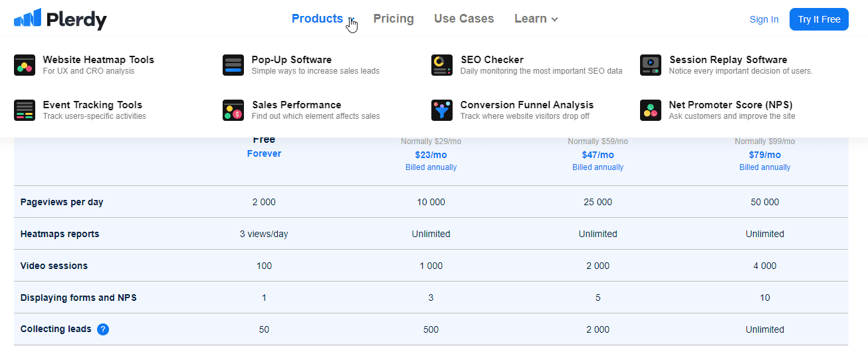
Task: Expand the Learn dropdown menu
Action: click(x=536, y=19)
